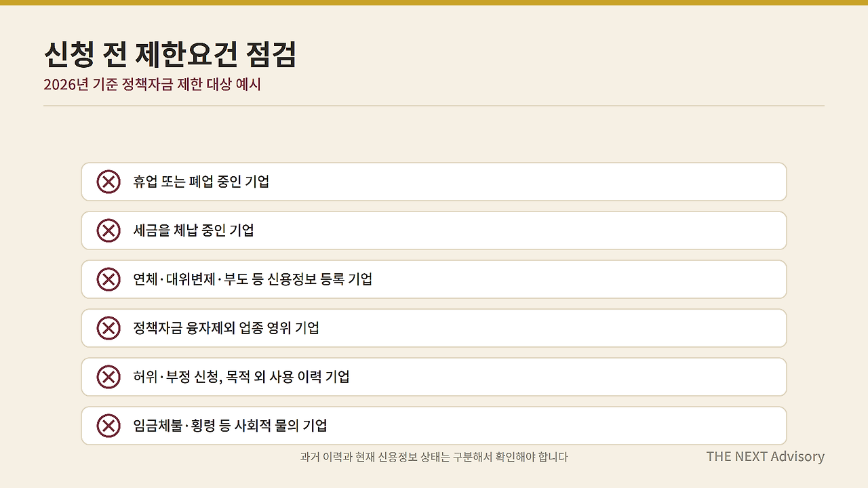Click the 임금체불·횡령 등 사회적 물의 기업 text

click(x=230, y=426)
